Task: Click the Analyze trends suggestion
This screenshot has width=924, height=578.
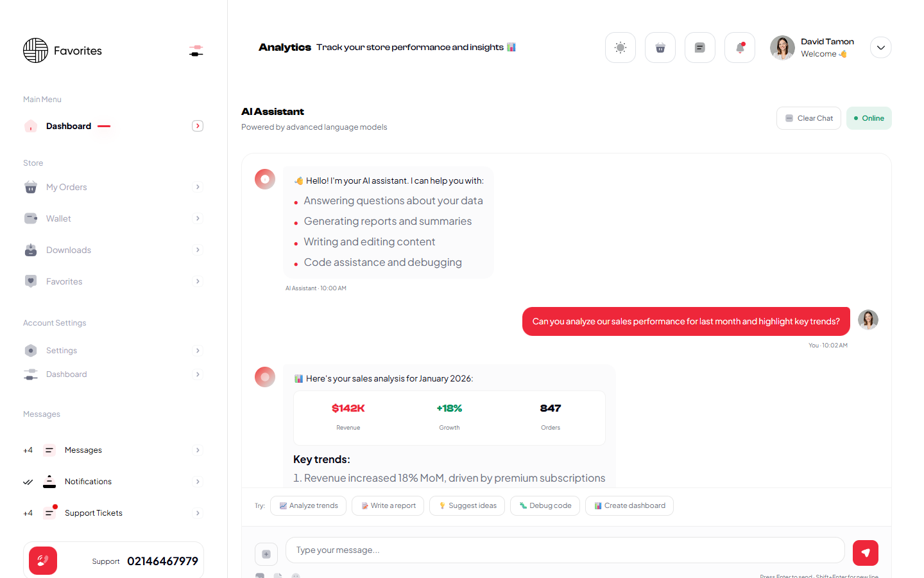Action: point(308,505)
